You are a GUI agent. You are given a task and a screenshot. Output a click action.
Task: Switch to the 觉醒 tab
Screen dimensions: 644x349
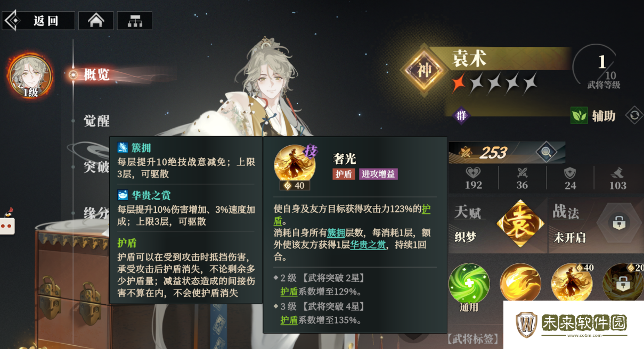pyautogui.click(x=96, y=121)
